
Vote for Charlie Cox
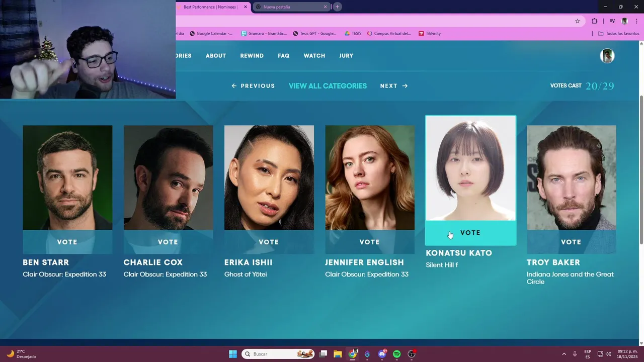(168, 242)
